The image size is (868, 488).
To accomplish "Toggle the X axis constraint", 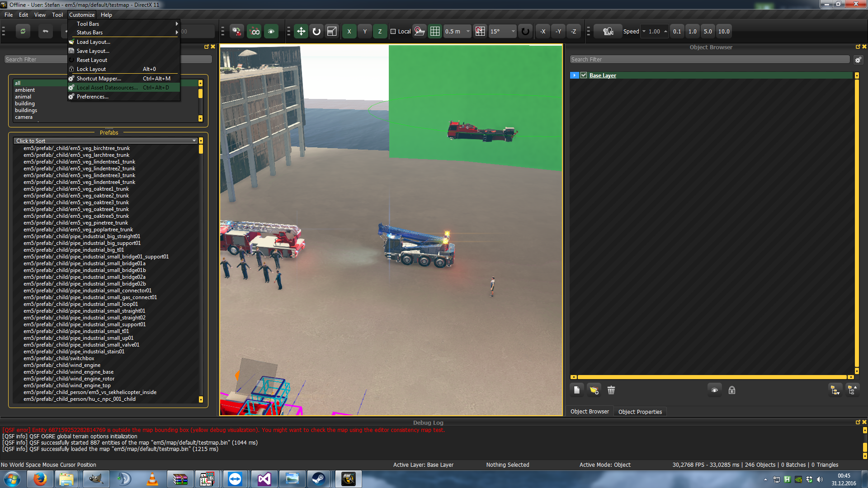I will point(349,31).
